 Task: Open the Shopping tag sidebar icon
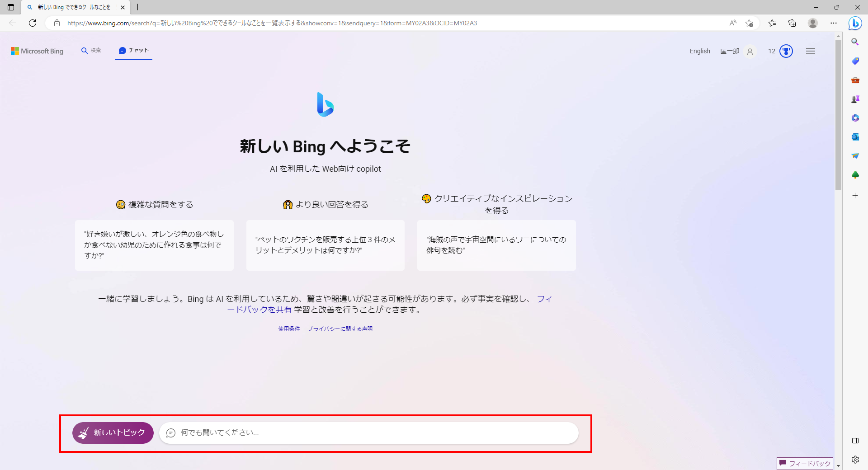pos(855,61)
